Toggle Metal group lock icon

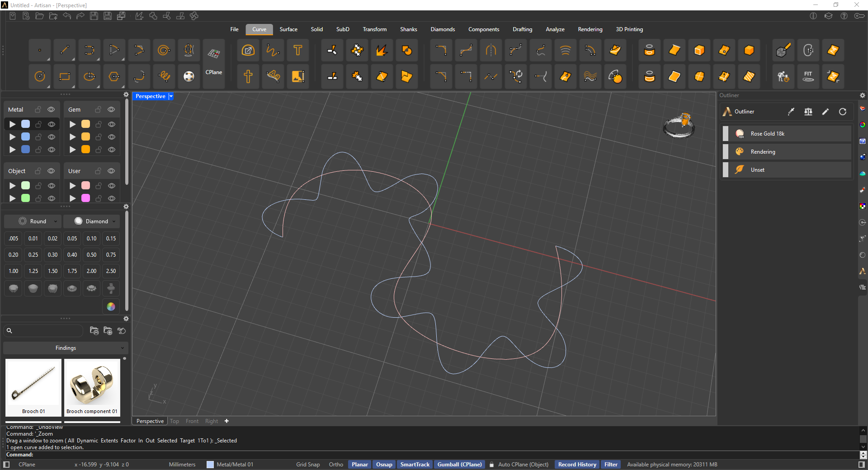pos(38,110)
